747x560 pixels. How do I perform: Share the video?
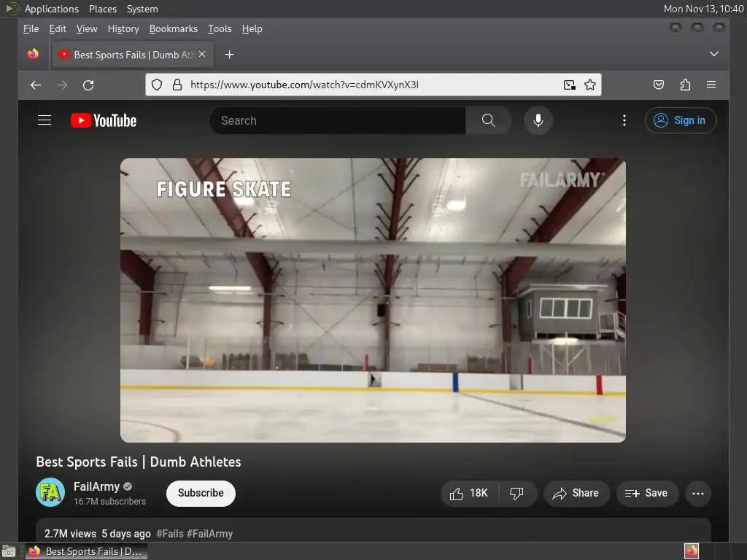576,494
